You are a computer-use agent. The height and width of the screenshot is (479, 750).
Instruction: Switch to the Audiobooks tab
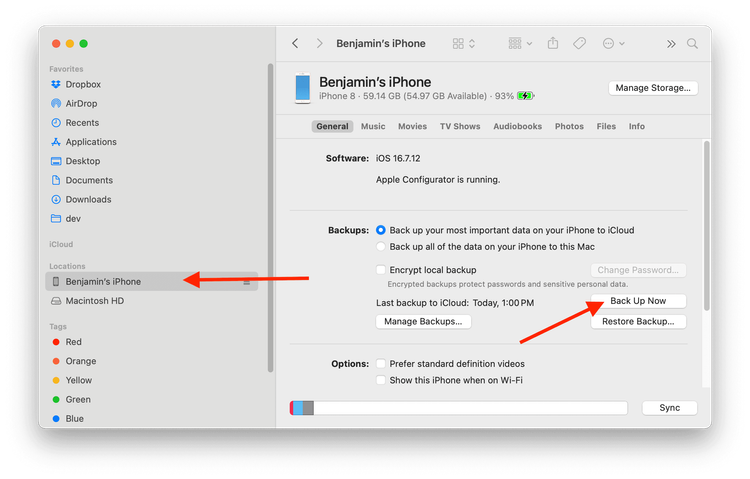click(518, 126)
